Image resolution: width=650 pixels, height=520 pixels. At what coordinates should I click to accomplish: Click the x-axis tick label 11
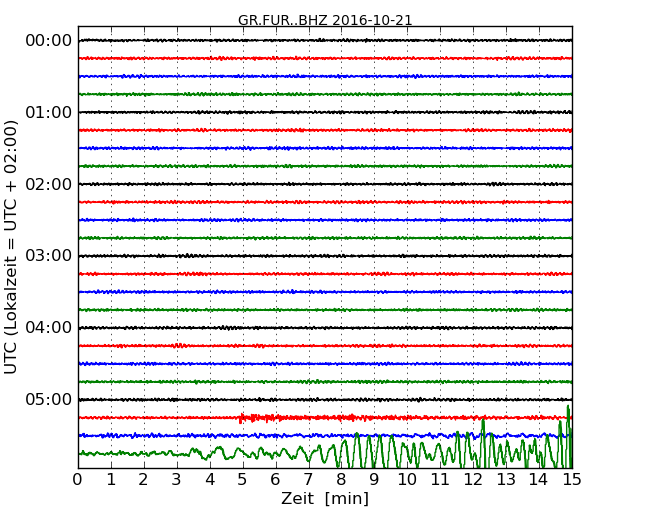pos(440,480)
